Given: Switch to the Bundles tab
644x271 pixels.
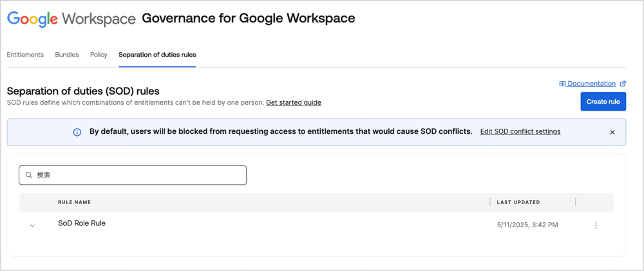Looking at the screenshot, I should pyautogui.click(x=67, y=55).
